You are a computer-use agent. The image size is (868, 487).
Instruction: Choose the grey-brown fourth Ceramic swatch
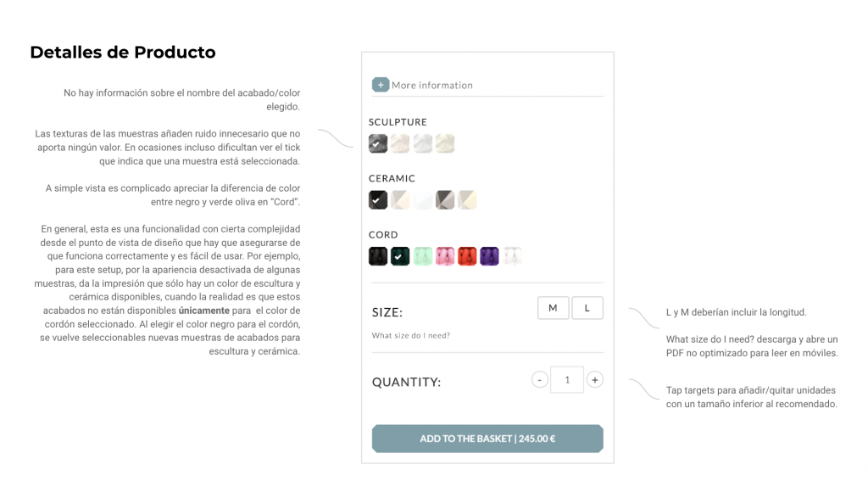tap(445, 199)
